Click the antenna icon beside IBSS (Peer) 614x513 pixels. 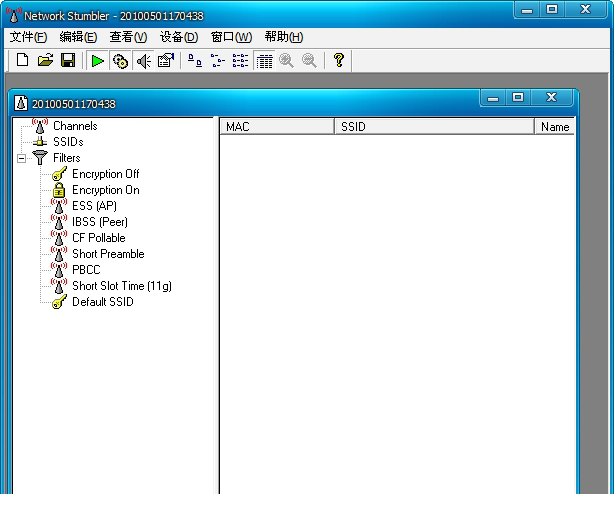59,222
